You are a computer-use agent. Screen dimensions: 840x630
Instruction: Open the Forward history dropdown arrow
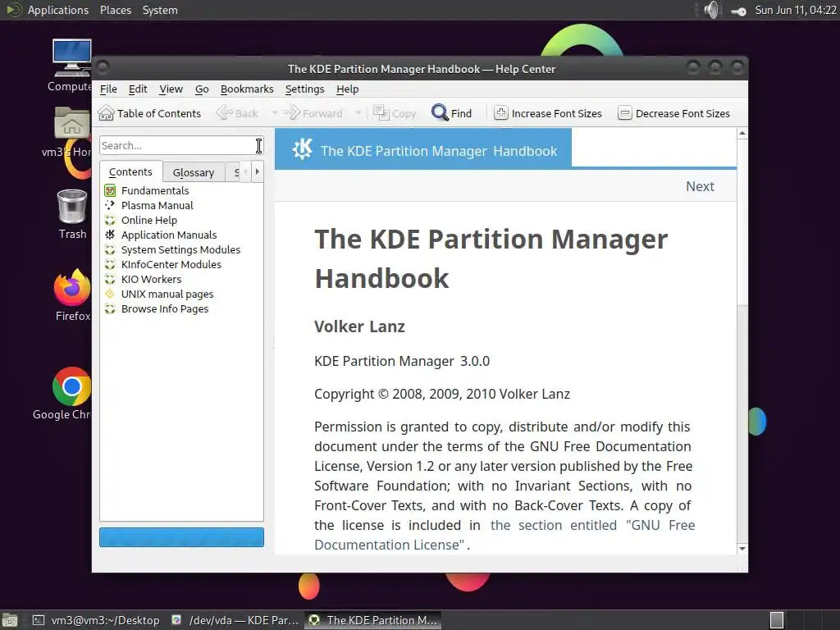click(358, 113)
